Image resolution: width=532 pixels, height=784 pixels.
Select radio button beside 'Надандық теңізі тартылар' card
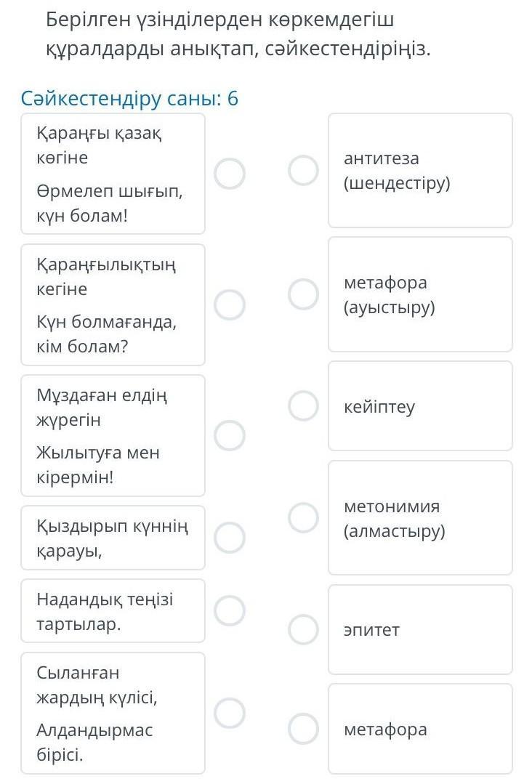(x=230, y=610)
